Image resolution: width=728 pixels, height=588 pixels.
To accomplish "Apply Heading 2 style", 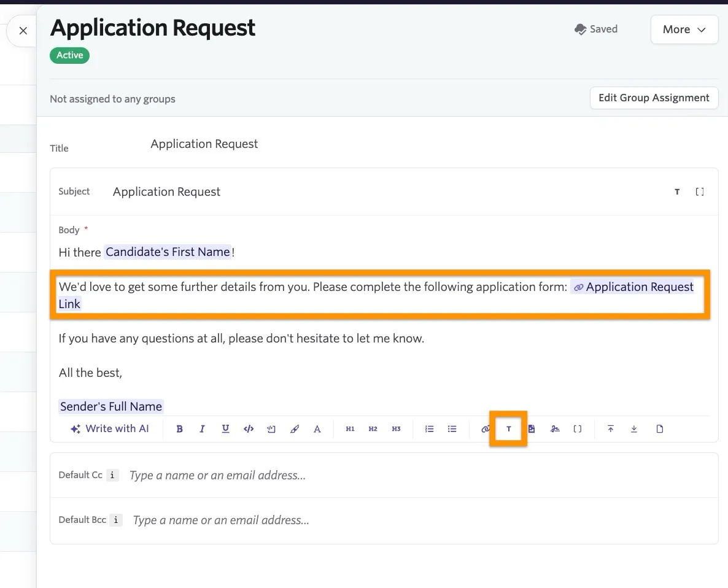I will (x=373, y=429).
